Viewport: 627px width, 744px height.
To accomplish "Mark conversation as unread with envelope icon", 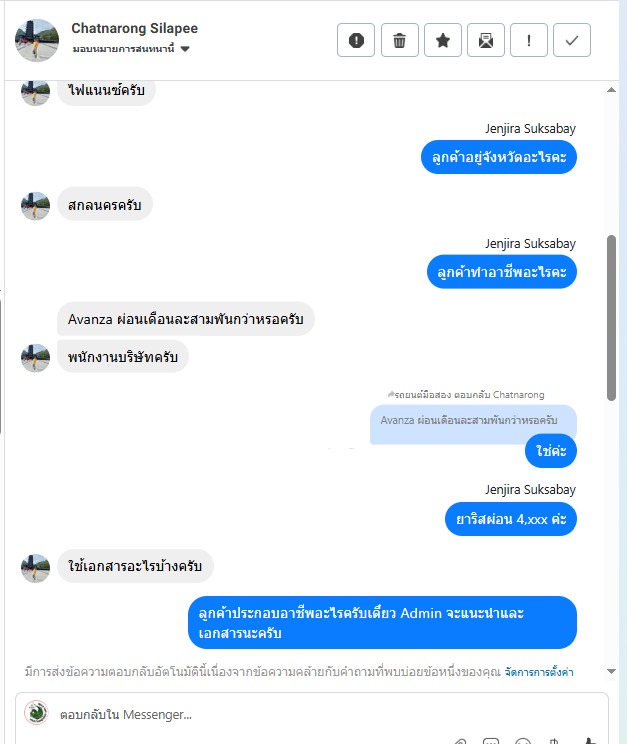I will pyautogui.click(x=486, y=40).
